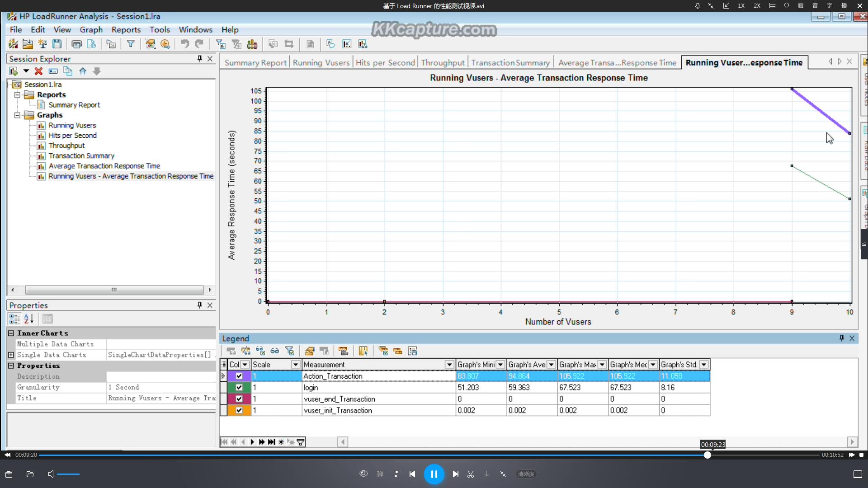The image size is (868, 488).
Task: Set playback speed to 2X
Action: [x=757, y=6]
